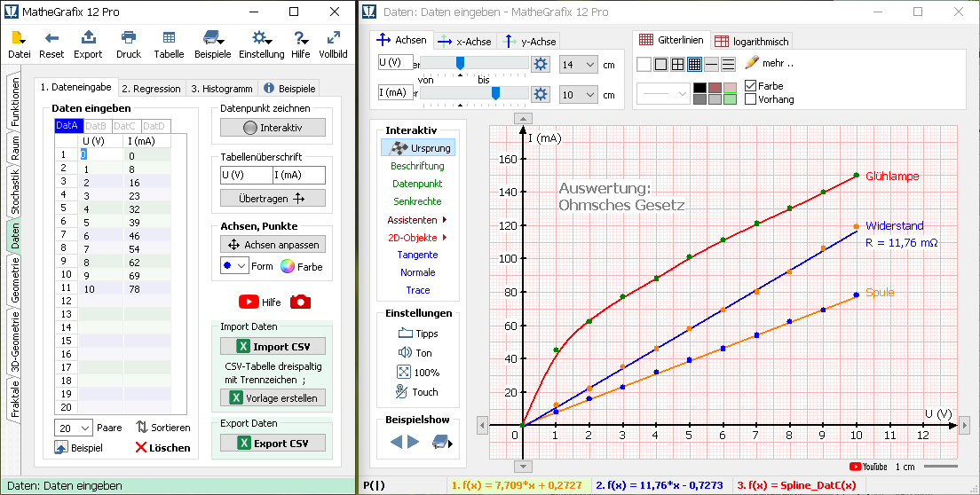
Task: Open the Einstellung gear icon
Action: point(261,37)
